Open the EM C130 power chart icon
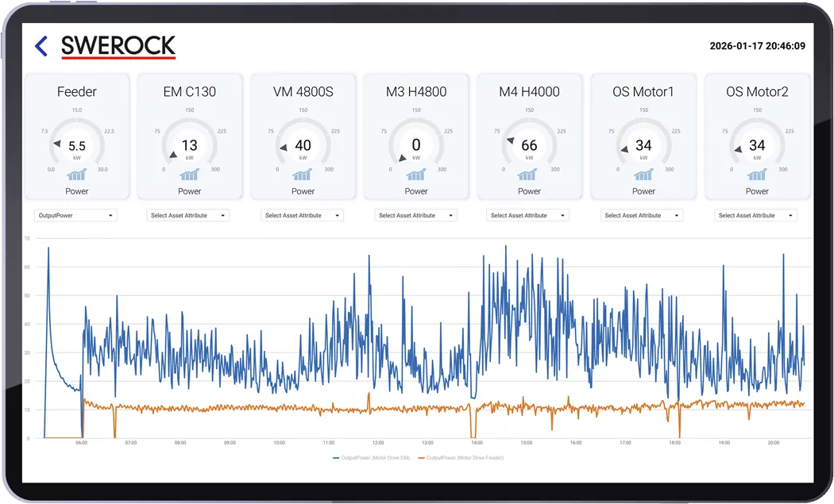This screenshot has height=504, width=834. [189, 174]
